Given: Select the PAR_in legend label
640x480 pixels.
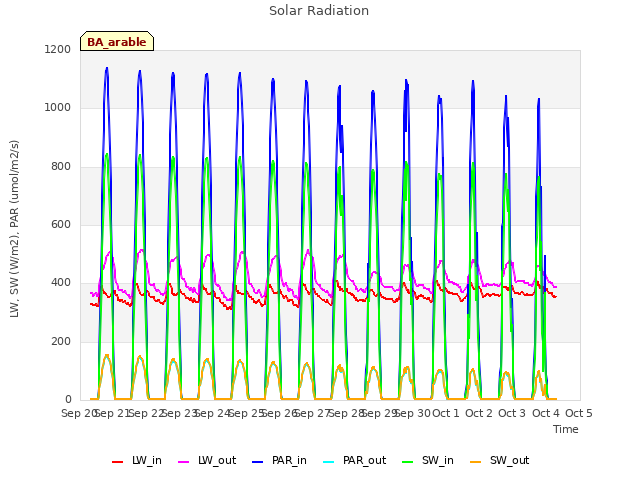Looking at the screenshot, I should tap(289, 460).
